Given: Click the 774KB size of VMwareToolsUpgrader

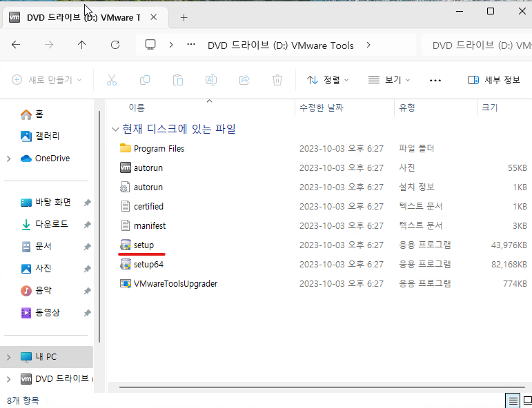Looking at the screenshot, I should (x=515, y=284).
